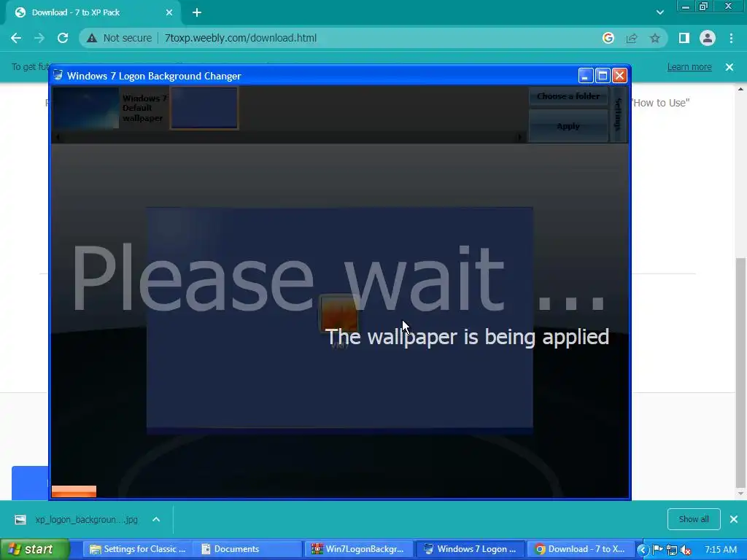
Task: Click the 7:15 AM clock
Action: tap(720, 550)
